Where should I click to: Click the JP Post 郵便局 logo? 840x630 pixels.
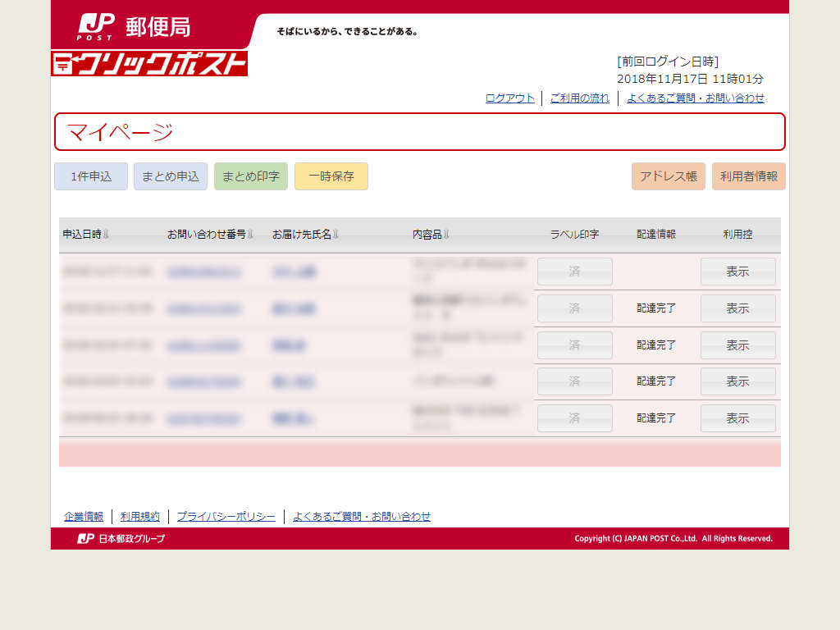point(134,27)
